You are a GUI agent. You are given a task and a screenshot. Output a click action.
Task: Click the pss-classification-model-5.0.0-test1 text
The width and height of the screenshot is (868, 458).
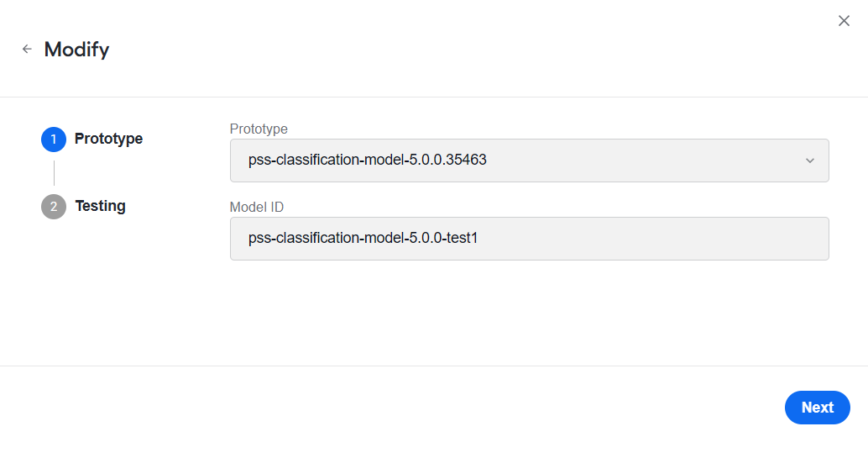pos(363,238)
